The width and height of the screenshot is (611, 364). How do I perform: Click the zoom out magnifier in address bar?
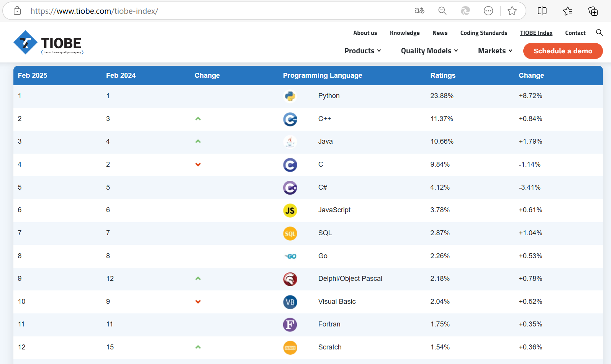coord(442,11)
